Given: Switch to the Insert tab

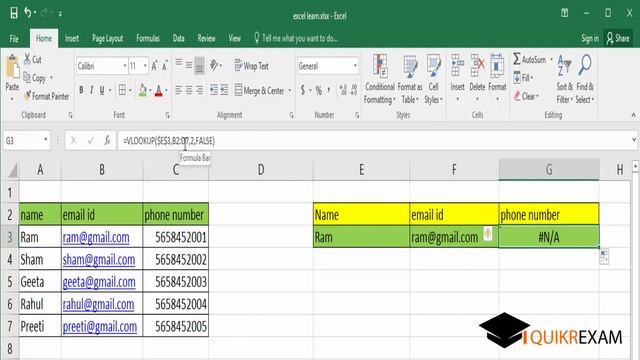Looking at the screenshot, I should click(x=71, y=38).
